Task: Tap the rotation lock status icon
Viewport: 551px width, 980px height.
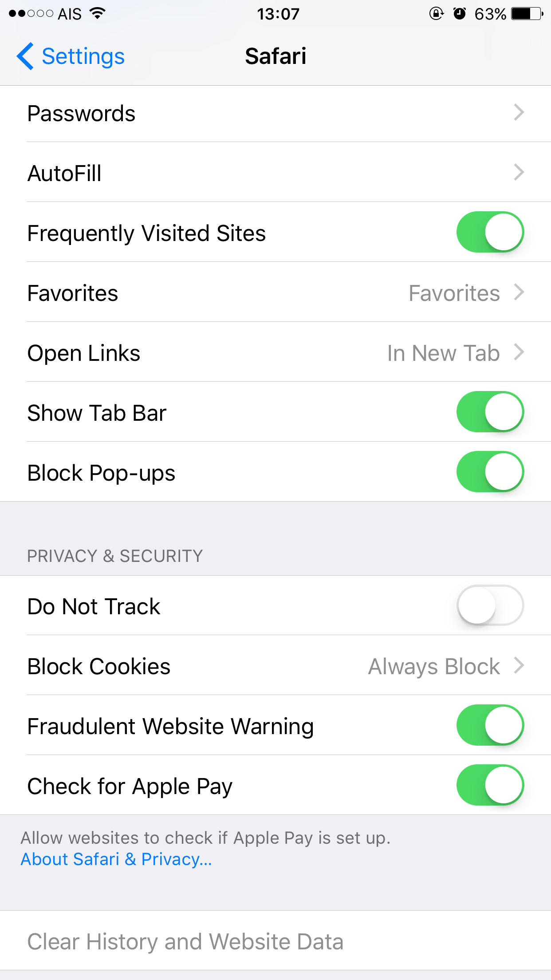Action: [437, 14]
